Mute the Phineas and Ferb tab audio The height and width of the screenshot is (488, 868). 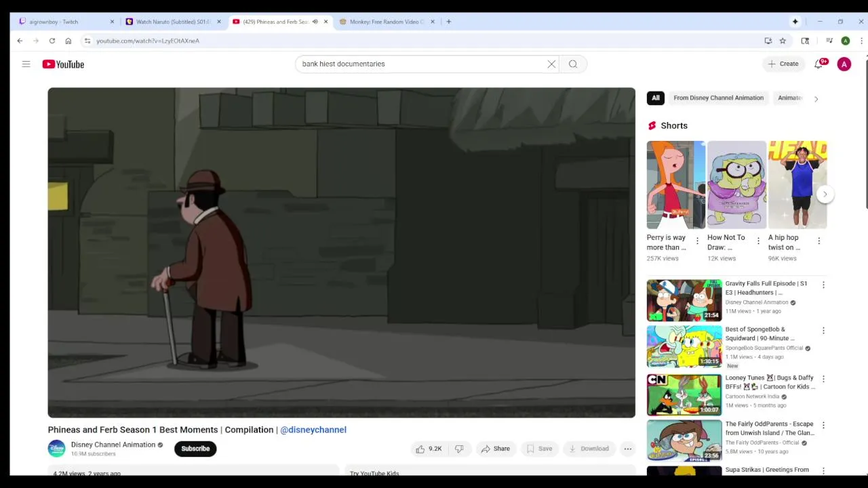(315, 22)
